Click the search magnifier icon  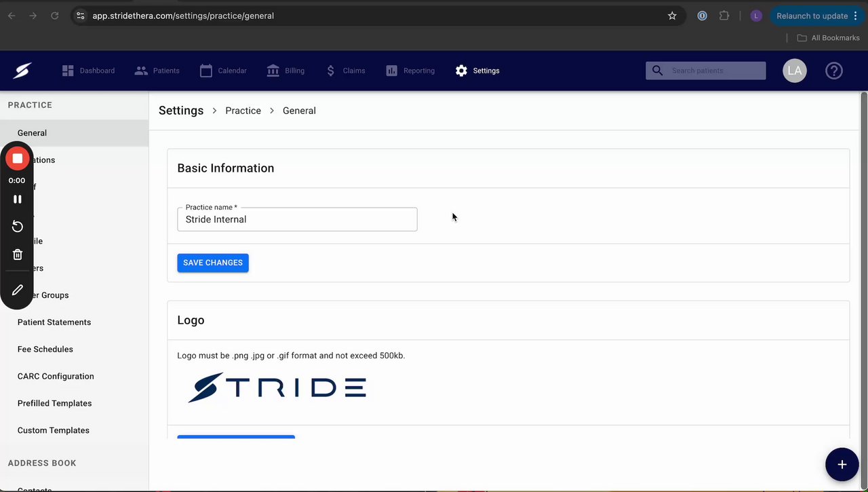point(657,71)
